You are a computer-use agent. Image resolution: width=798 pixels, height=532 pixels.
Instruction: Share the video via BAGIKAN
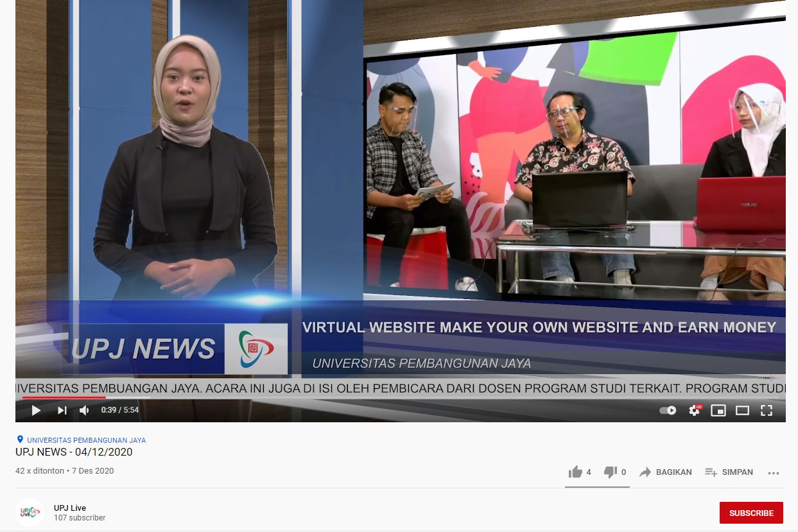666,472
